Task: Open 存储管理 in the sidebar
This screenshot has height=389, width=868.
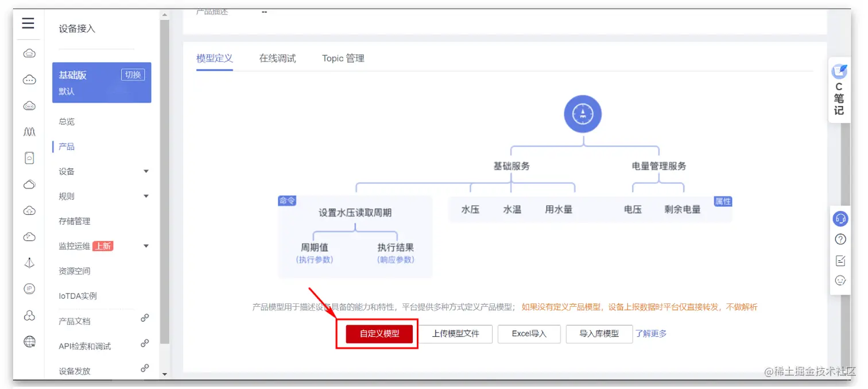Action: click(x=75, y=221)
